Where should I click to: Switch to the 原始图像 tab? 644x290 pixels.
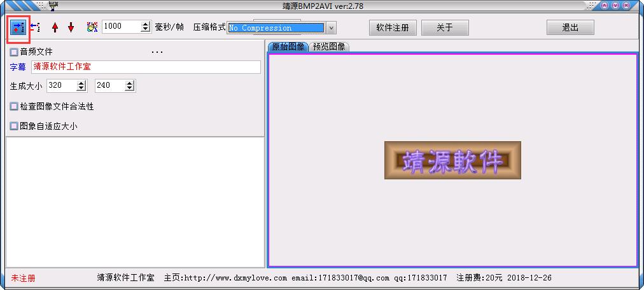(x=288, y=47)
